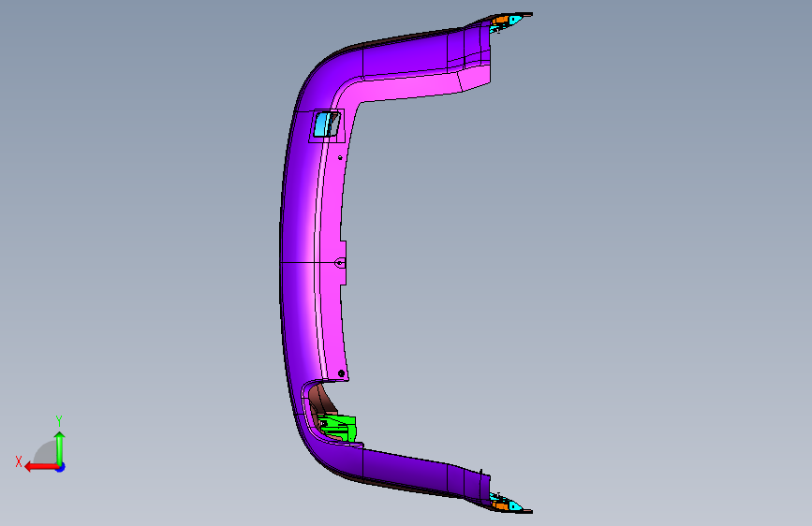Image resolution: width=812 pixels, height=526 pixels.
Task: Click the red X axis arrow of triad
Action: coord(41,467)
